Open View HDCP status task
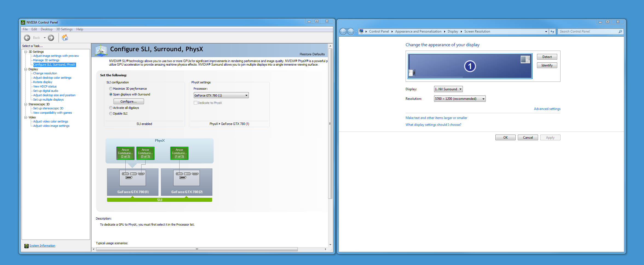 tap(45, 86)
